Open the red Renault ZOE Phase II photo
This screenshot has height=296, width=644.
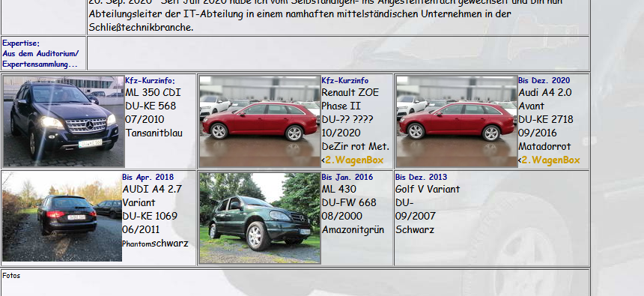(260, 121)
